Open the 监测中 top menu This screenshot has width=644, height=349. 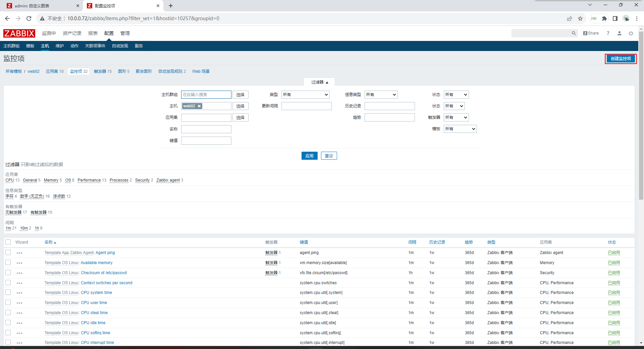49,33
